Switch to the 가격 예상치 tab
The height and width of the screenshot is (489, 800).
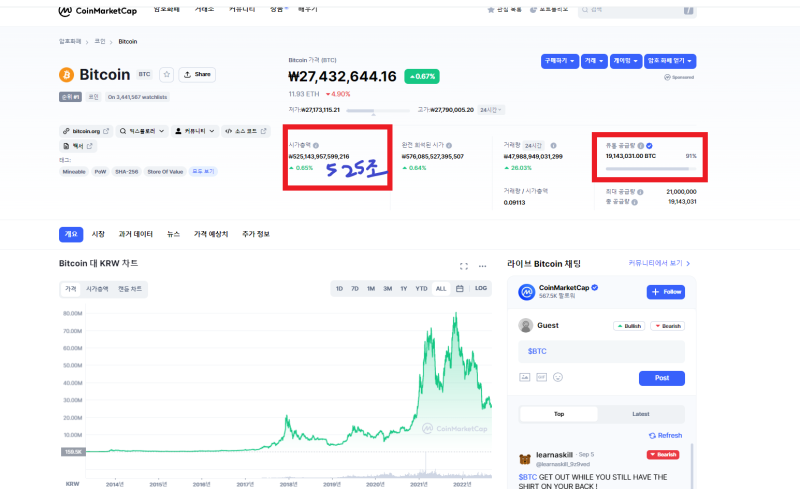pyautogui.click(x=211, y=234)
